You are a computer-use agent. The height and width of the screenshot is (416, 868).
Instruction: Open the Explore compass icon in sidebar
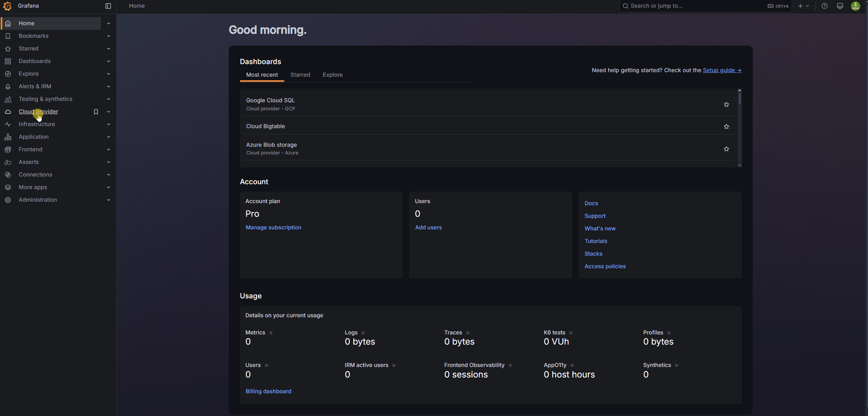pyautogui.click(x=8, y=74)
